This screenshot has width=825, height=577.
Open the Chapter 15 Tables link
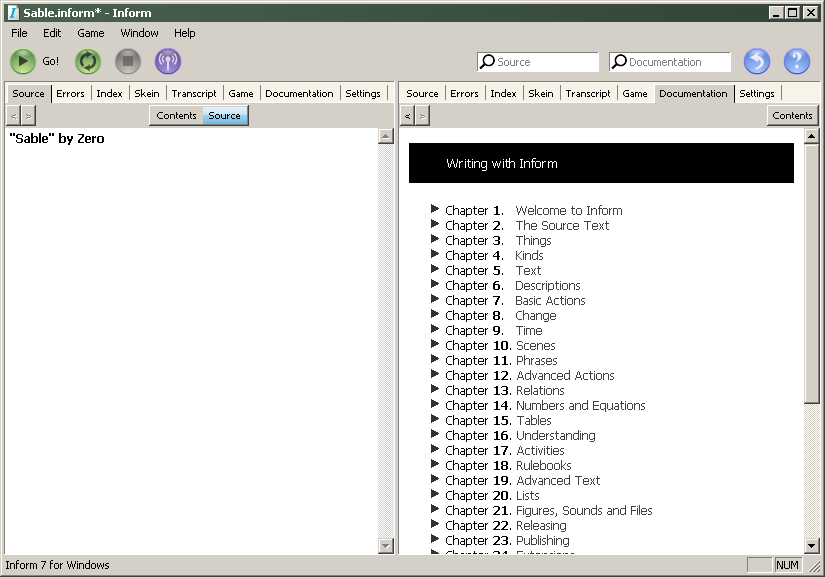533,420
